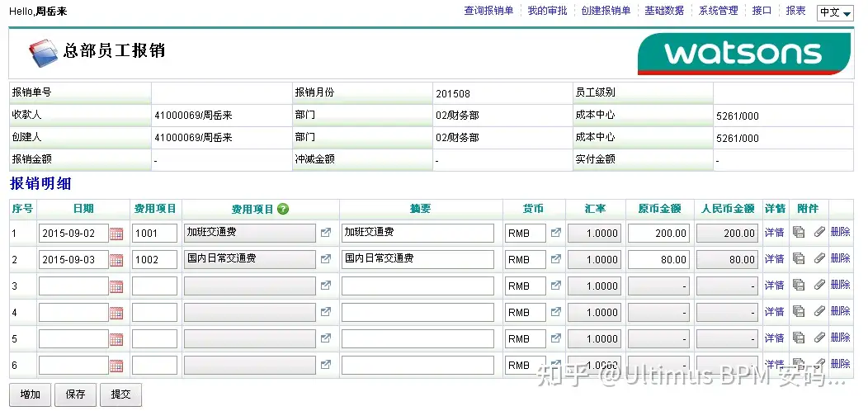Click the paperclip attachment icon in row 2
868x411 pixels.
click(819, 258)
